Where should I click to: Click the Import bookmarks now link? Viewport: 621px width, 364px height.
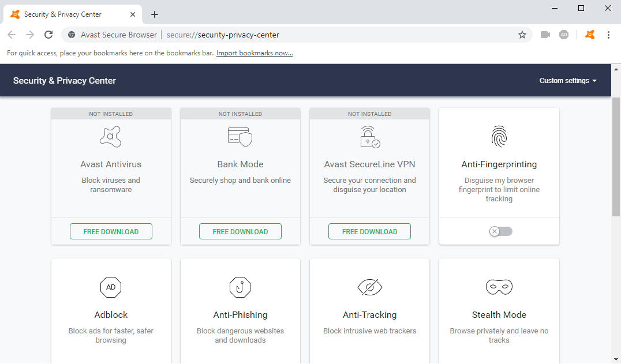click(255, 53)
